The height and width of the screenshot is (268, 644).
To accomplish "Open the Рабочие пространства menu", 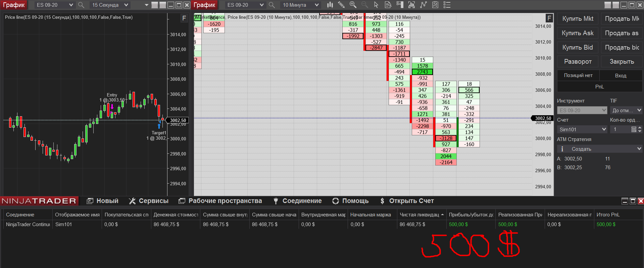I will [220, 201].
